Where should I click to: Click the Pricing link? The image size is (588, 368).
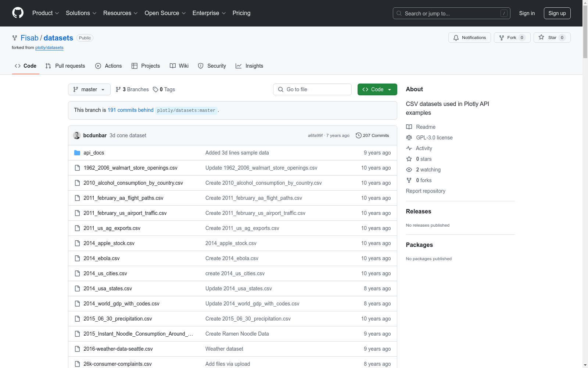241,13
